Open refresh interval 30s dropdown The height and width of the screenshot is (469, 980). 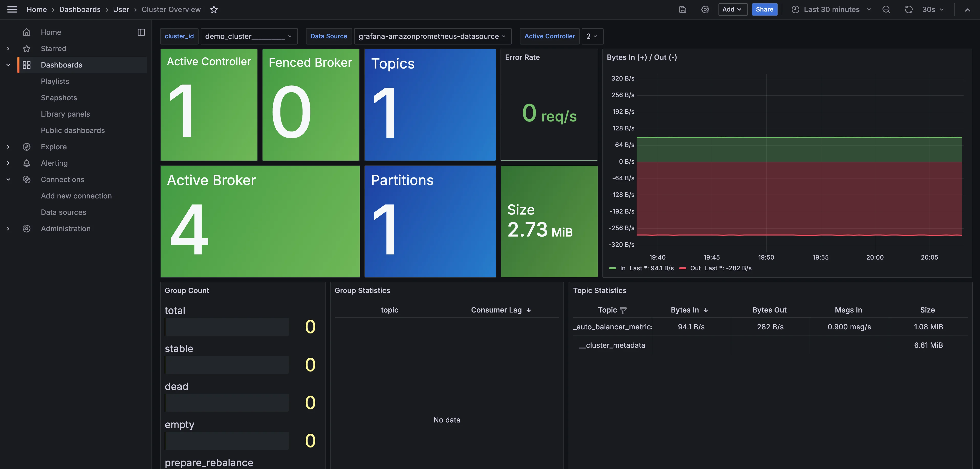pyautogui.click(x=933, y=9)
